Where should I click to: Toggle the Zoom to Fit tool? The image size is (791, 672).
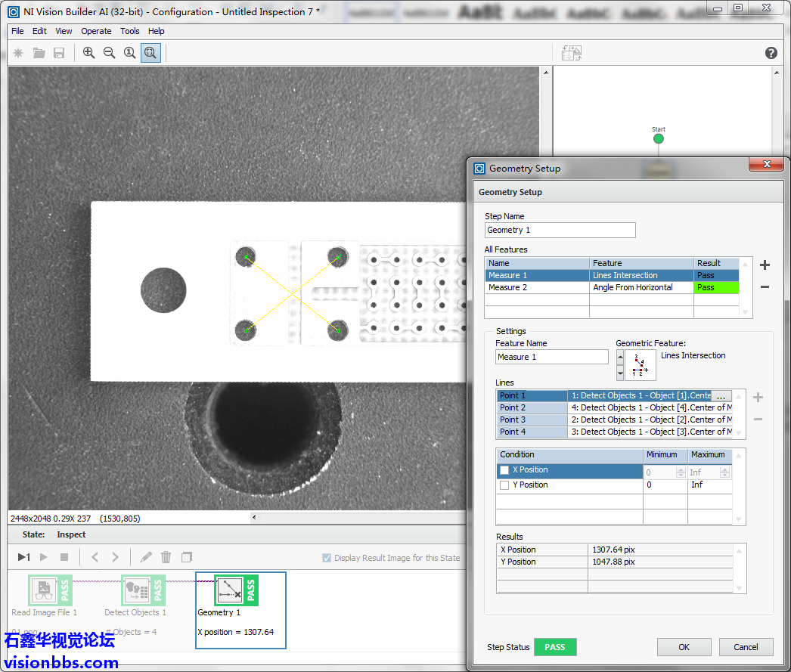point(150,53)
